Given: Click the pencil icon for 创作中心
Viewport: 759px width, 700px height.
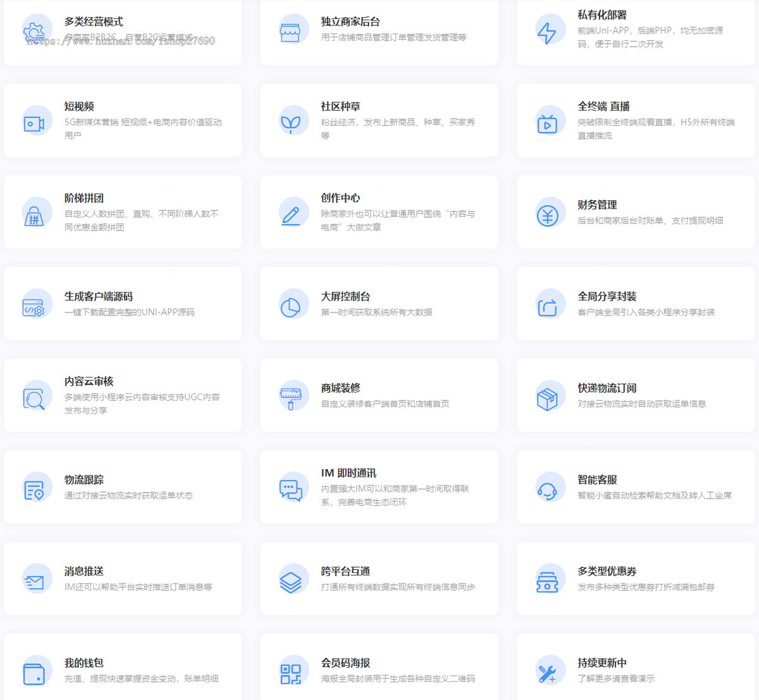Looking at the screenshot, I should [x=290, y=215].
